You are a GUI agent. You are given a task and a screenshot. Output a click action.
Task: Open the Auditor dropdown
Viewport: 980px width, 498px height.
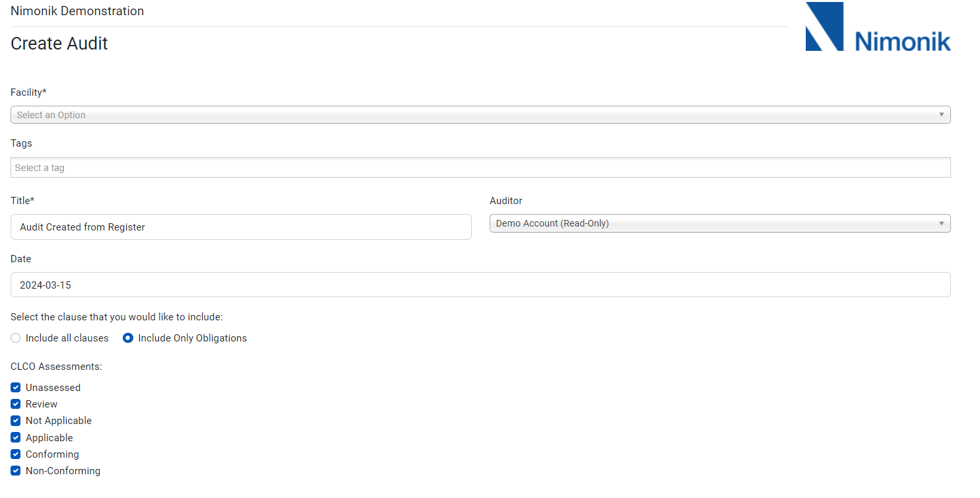click(720, 223)
